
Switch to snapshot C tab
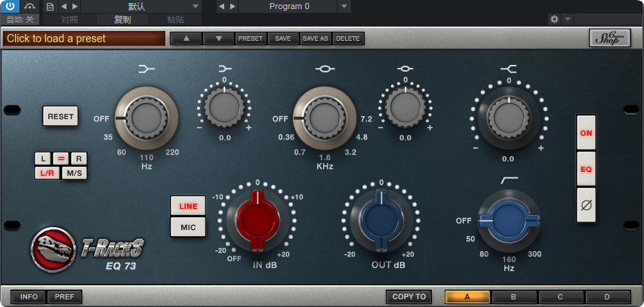tap(561, 296)
